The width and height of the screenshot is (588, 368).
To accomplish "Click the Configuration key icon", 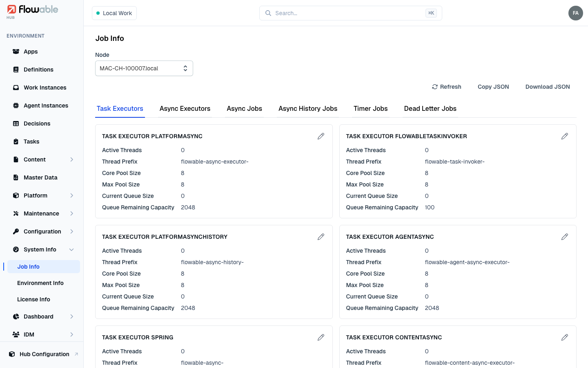I will pyautogui.click(x=16, y=231).
